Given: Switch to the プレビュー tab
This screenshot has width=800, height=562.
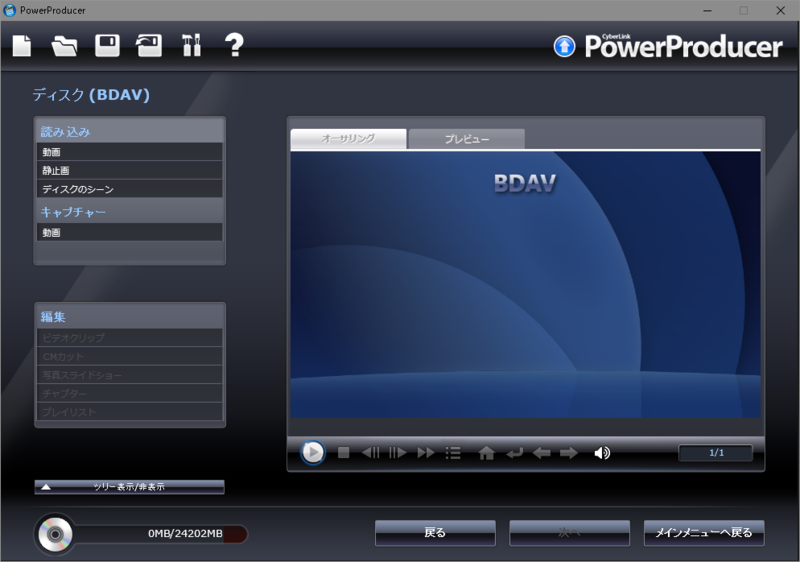Looking at the screenshot, I should coord(467,139).
